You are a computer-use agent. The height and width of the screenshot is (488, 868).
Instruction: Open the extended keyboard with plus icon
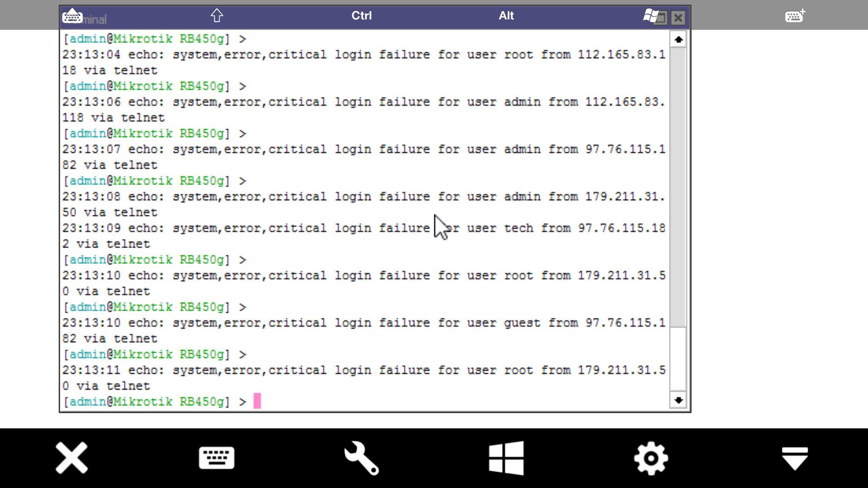[795, 16]
